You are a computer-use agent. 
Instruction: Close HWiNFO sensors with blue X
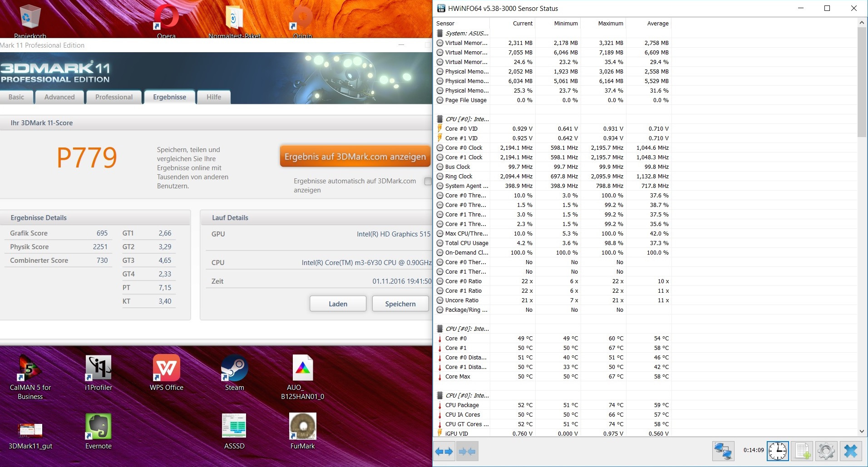851,451
